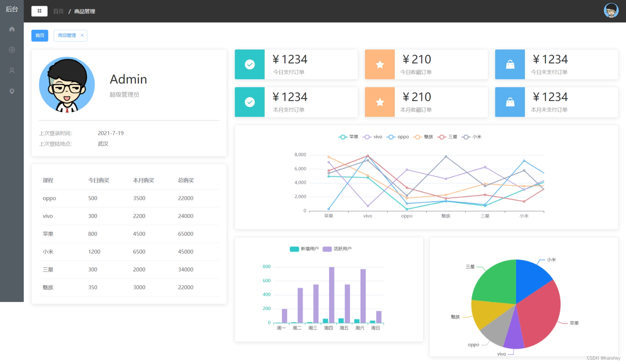Click the location pin icon in the sidebar
626x364 pixels.
12,91
